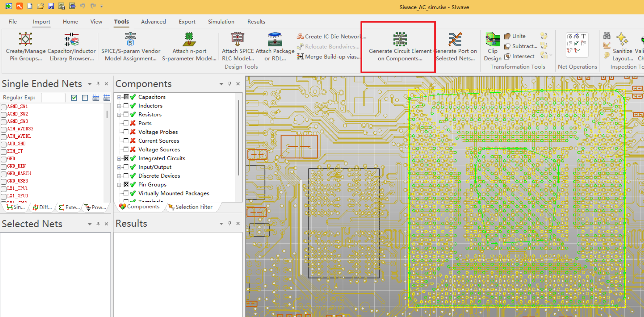Switch to the Results ribbon tab
This screenshot has width=644, height=317.
click(256, 22)
